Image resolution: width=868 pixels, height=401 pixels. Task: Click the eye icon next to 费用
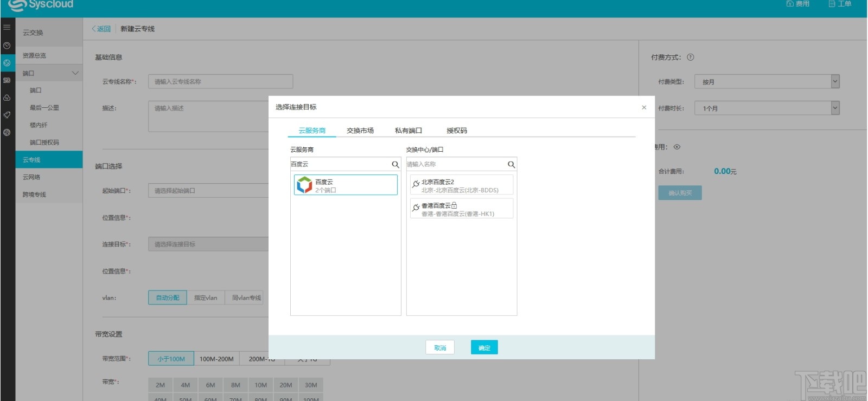click(x=677, y=147)
